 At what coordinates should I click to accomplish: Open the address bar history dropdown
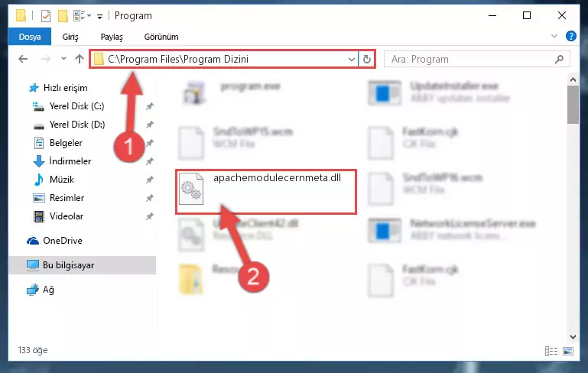352,59
